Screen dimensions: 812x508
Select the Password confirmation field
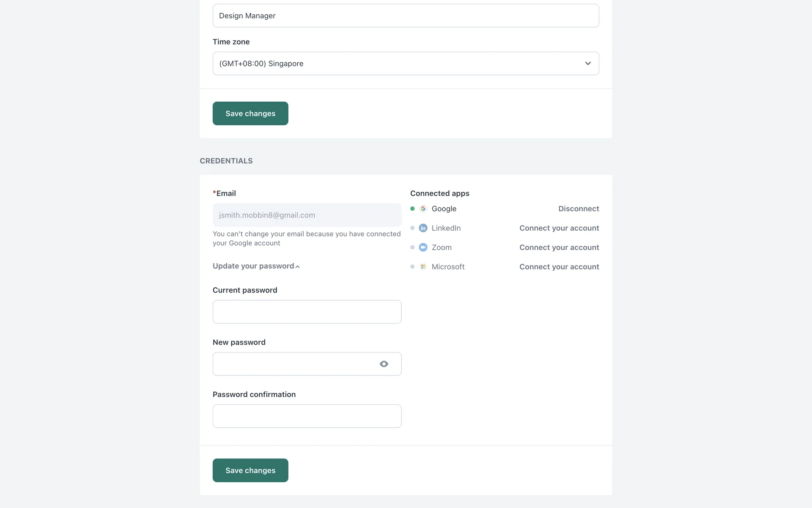(x=307, y=416)
